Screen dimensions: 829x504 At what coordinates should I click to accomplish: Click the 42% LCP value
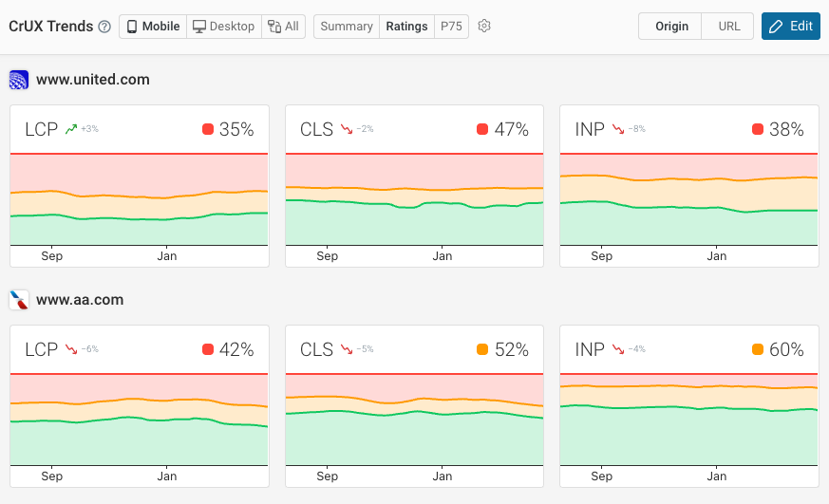(236, 349)
